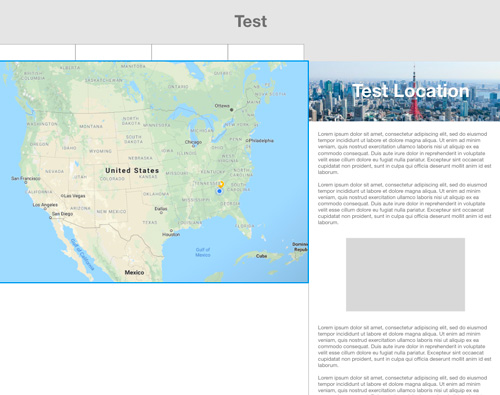Click the Tokyo skyline banner image
The width and height of the screenshot is (500, 395).
click(405, 91)
